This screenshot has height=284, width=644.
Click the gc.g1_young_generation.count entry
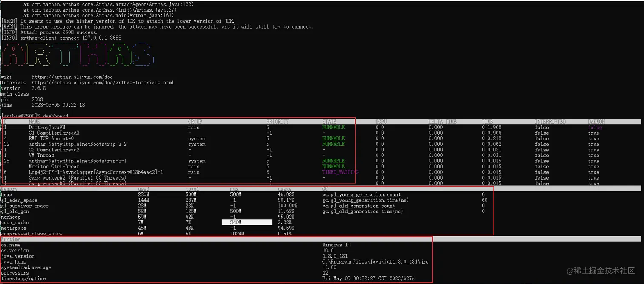[x=362, y=194]
